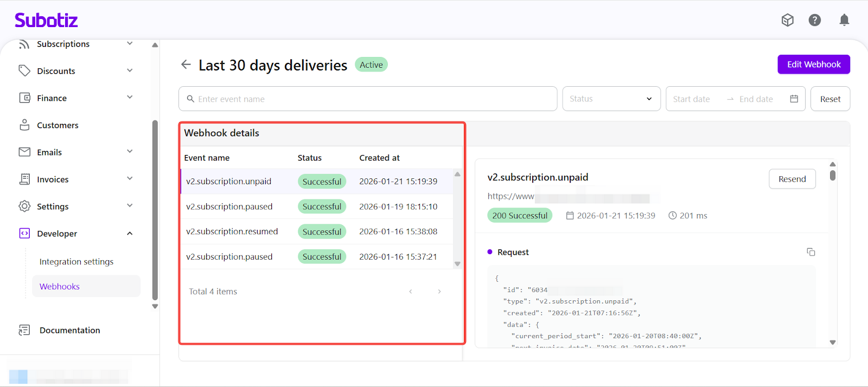Click the Documentation icon in sidebar
The image size is (868, 387).
click(24, 330)
